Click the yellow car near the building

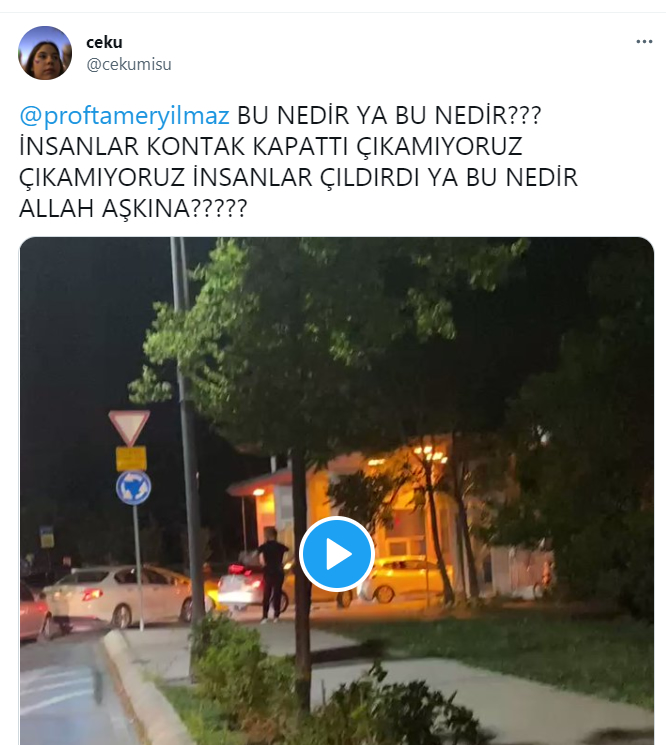click(x=404, y=579)
